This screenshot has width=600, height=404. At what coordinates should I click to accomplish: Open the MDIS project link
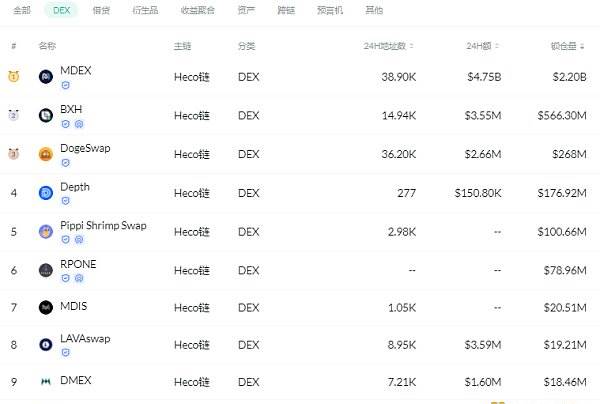pyautogui.click(x=73, y=306)
